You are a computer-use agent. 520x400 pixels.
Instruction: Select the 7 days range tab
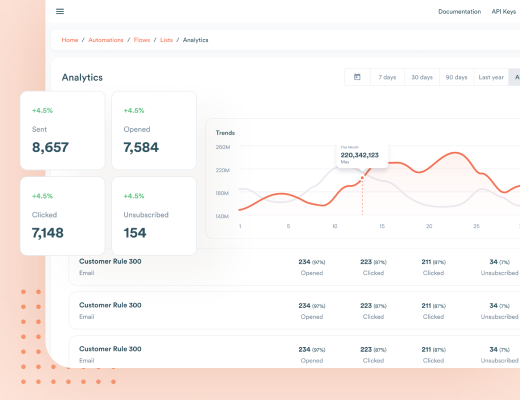click(x=387, y=77)
